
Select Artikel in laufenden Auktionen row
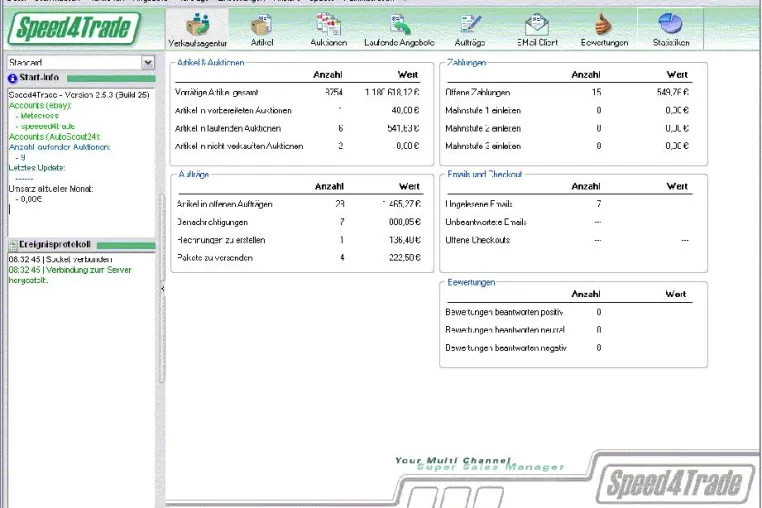click(x=297, y=128)
